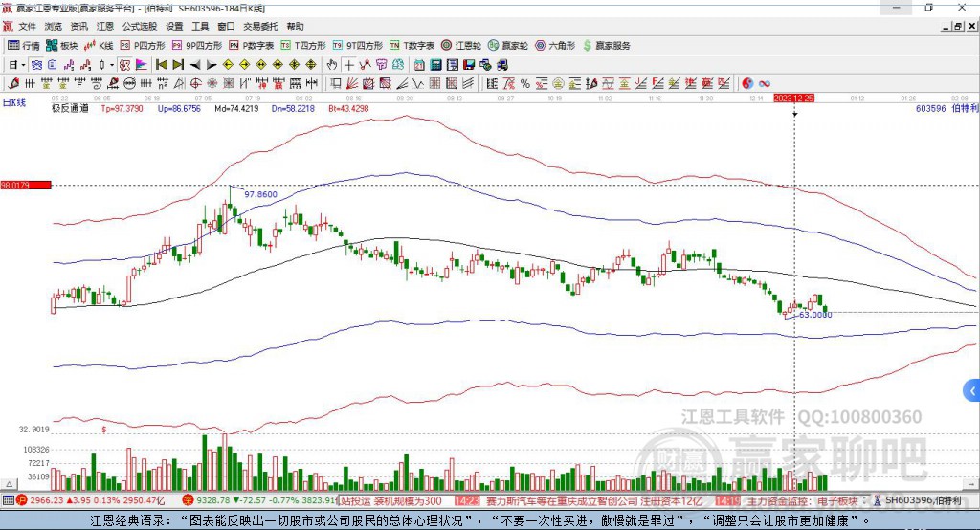This screenshot has height=530, width=980.
Task: Open 赢家服务 dollar-sign service
Action: (x=607, y=46)
